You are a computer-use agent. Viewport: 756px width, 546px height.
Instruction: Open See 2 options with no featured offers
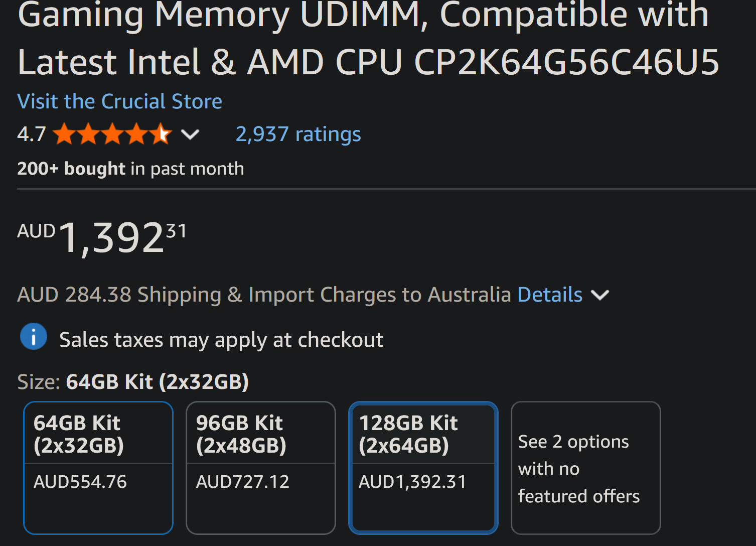(x=585, y=468)
